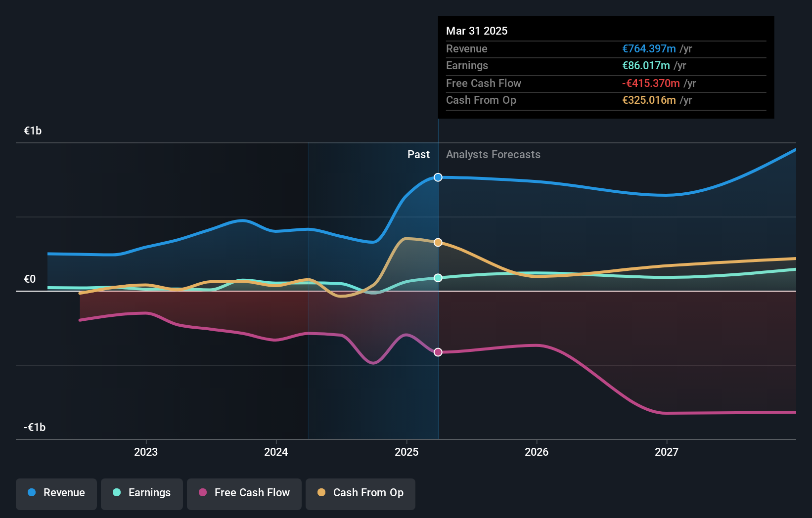
Task: Toggle the Earnings legend button
Action: click(x=142, y=494)
